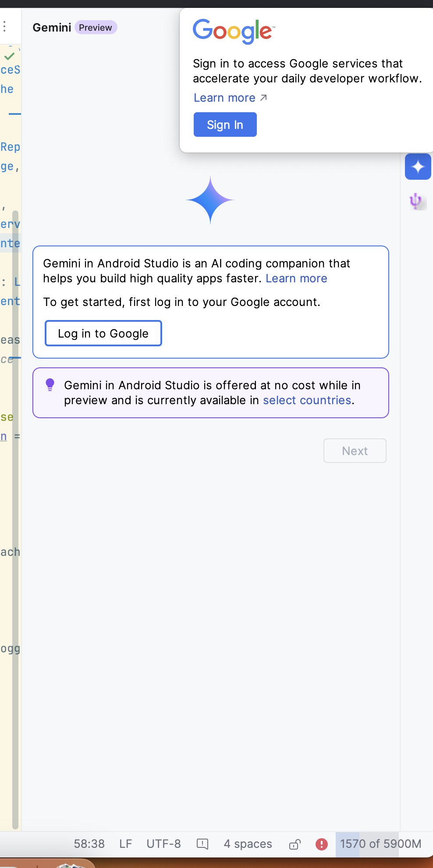Click the purple lightbulb tip icon

tap(50, 385)
